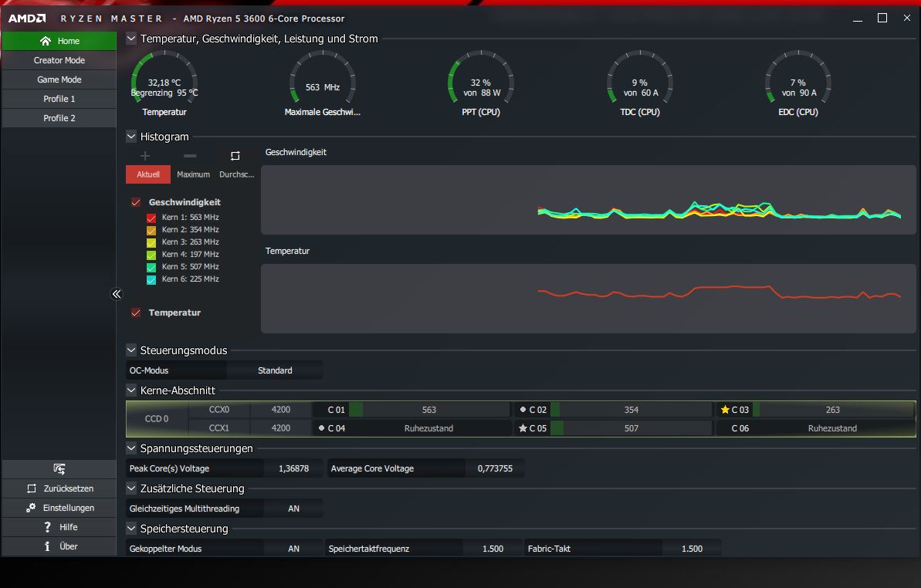This screenshot has width=921, height=588.
Task: Click Zurücksetzen reset button
Action: point(59,488)
